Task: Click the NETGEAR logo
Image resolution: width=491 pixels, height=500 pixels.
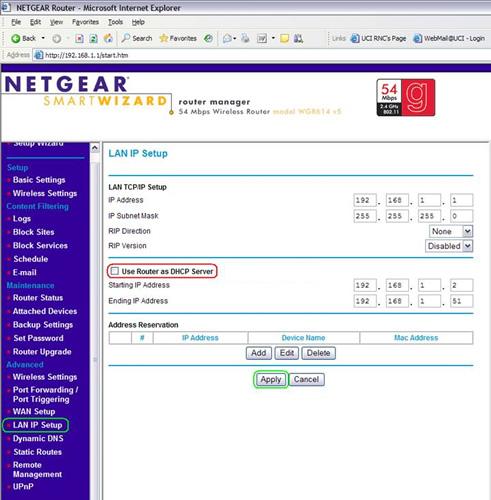Action: click(x=66, y=84)
